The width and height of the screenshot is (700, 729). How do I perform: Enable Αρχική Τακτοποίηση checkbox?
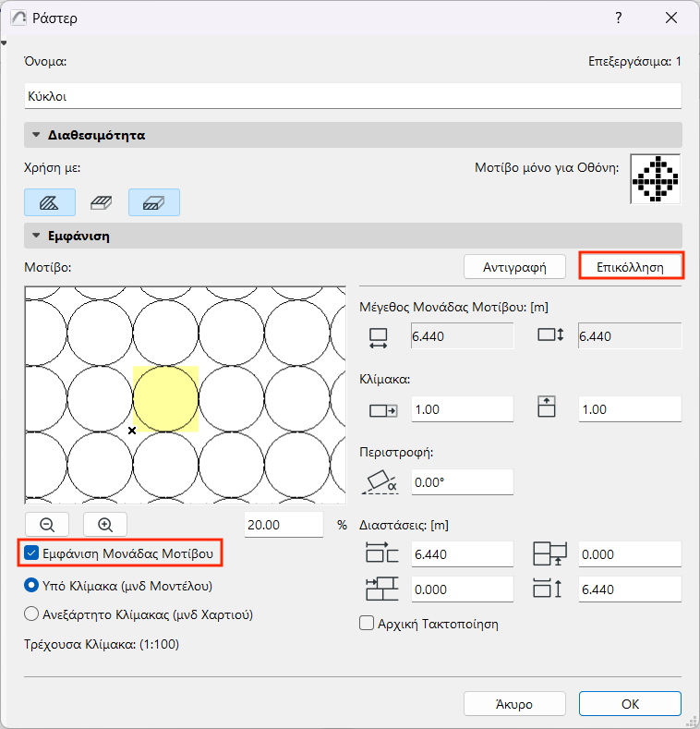(x=367, y=623)
